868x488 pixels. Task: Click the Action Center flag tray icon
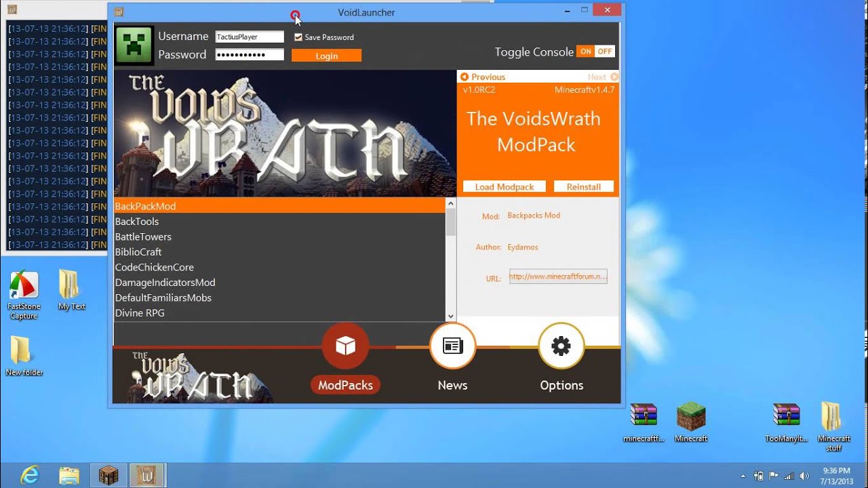pos(773,476)
